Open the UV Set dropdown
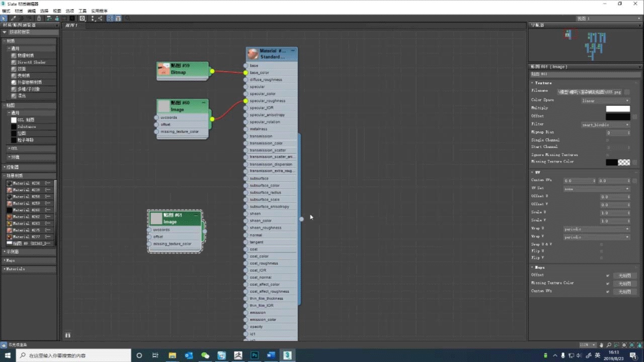644x362 pixels. pyautogui.click(x=597, y=189)
